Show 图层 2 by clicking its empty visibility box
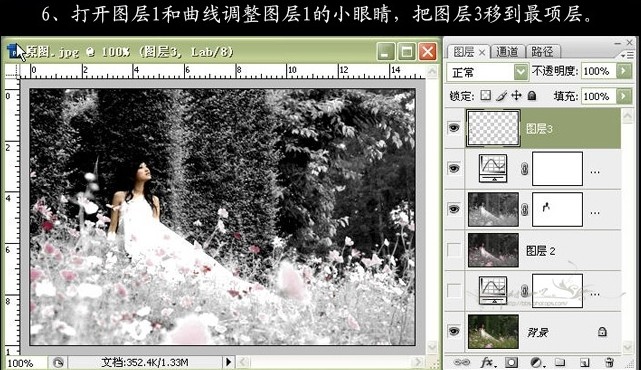The image size is (641, 370). coord(454,250)
